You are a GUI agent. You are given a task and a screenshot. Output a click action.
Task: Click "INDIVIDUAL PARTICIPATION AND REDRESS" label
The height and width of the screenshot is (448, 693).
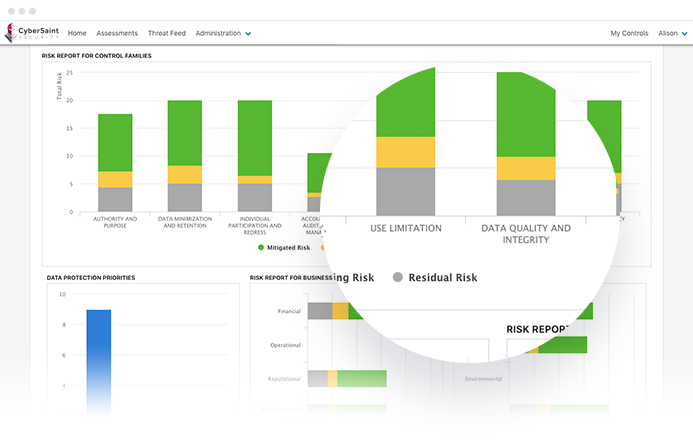(x=255, y=225)
